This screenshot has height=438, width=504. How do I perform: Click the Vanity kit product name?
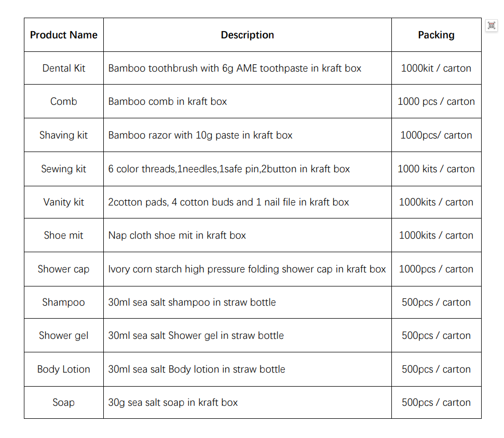64,202
